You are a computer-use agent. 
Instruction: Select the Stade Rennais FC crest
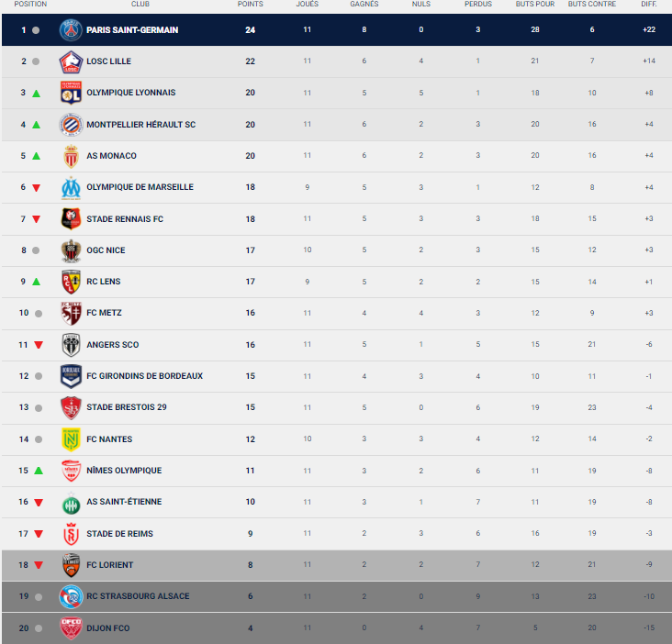(71, 219)
